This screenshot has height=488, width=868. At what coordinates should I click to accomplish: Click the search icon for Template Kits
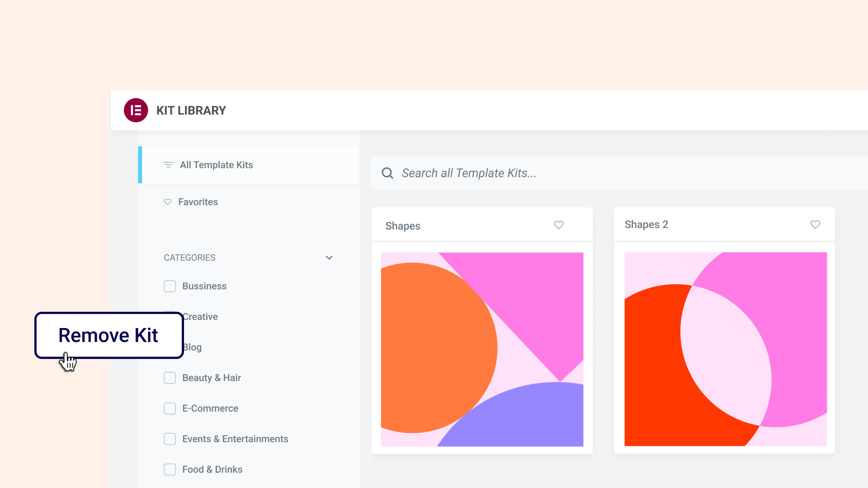coord(387,173)
